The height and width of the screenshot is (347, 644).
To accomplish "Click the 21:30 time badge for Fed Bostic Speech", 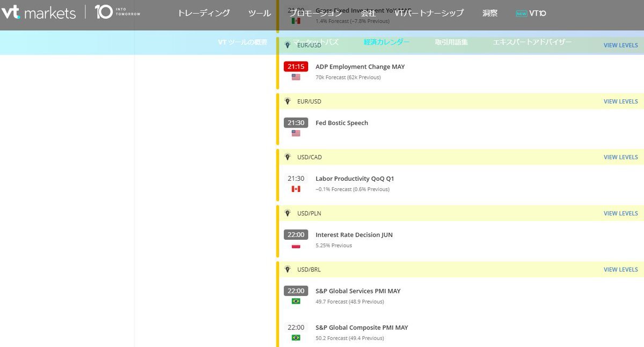I will pos(296,123).
